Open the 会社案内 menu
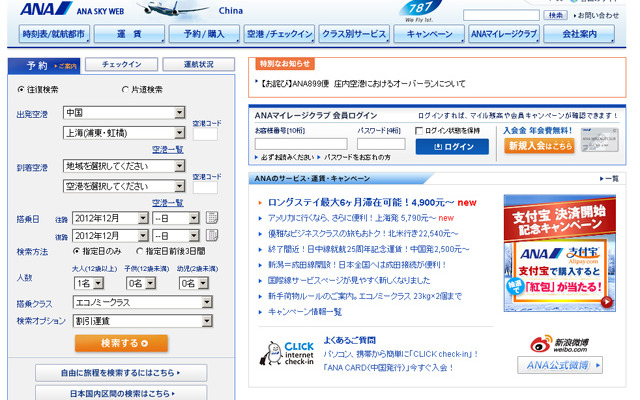This screenshot has width=640, height=400. [x=579, y=34]
